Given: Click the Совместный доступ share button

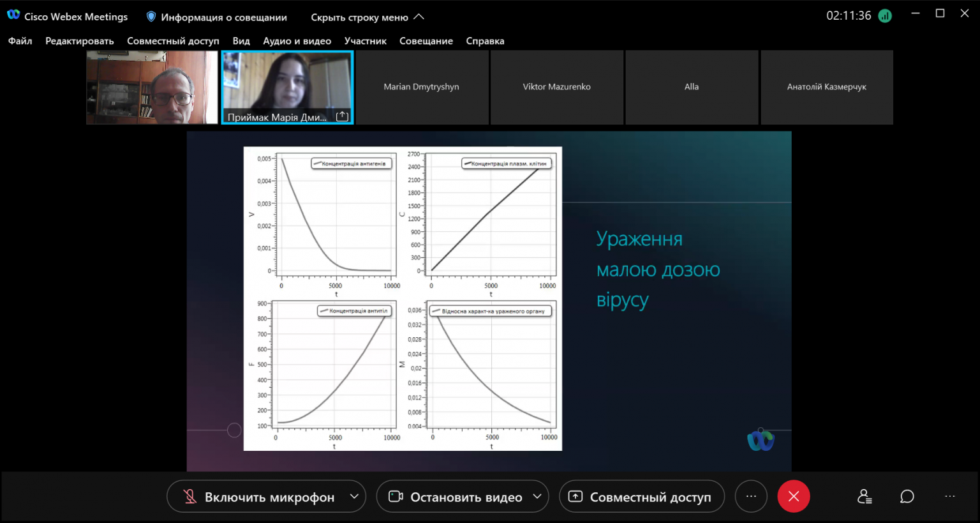Looking at the screenshot, I should pos(642,496).
